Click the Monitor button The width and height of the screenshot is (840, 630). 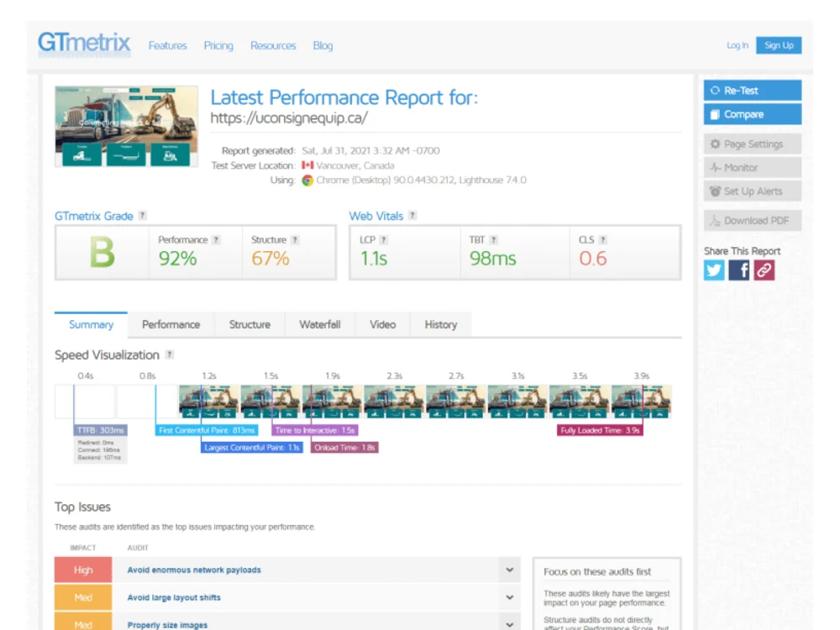pos(753,168)
